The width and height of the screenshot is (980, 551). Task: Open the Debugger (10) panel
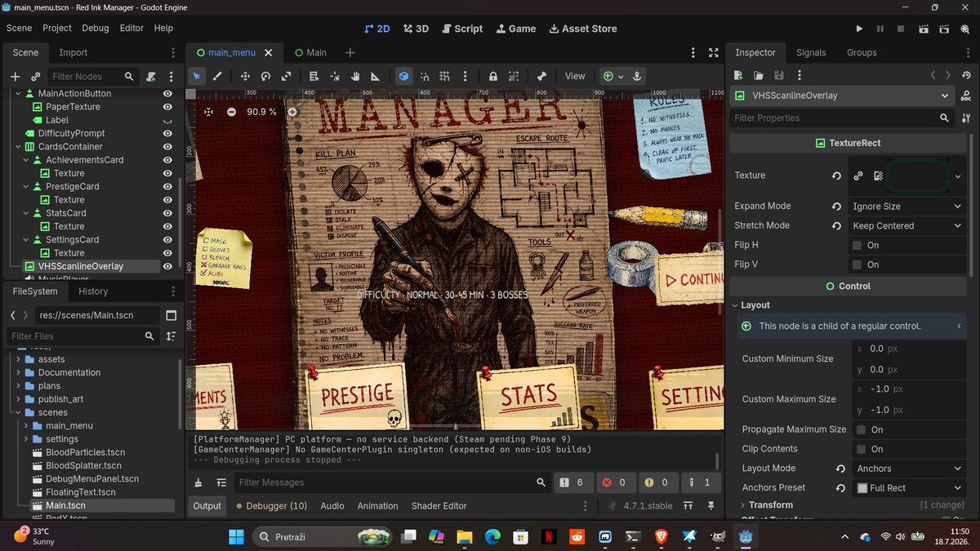point(272,506)
